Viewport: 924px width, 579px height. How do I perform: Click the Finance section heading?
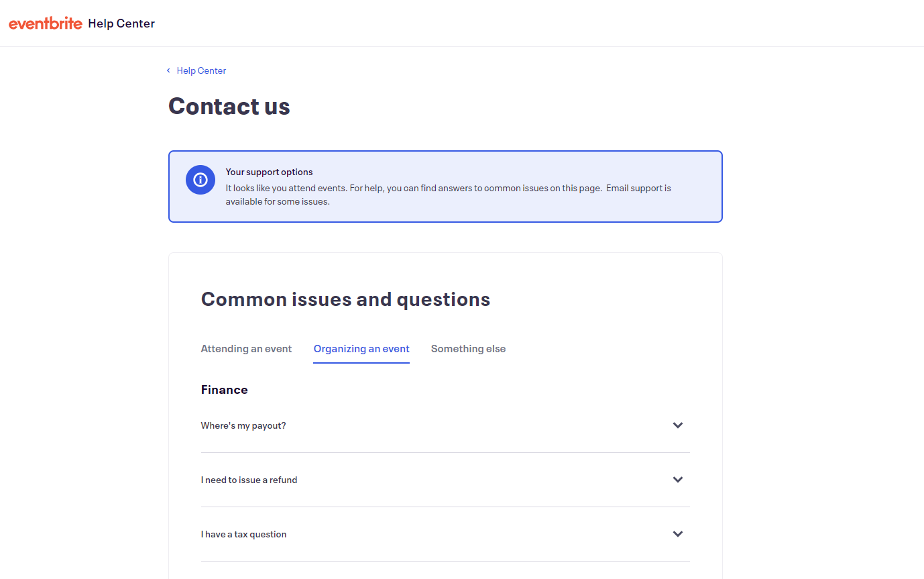pos(225,390)
